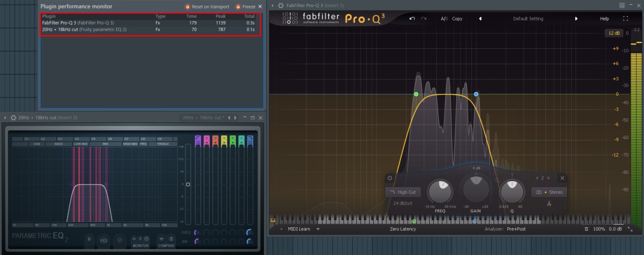The height and width of the screenshot is (255, 644).
Task: Toggle Pro-Q 3 full screen mode
Action: tap(625, 19)
